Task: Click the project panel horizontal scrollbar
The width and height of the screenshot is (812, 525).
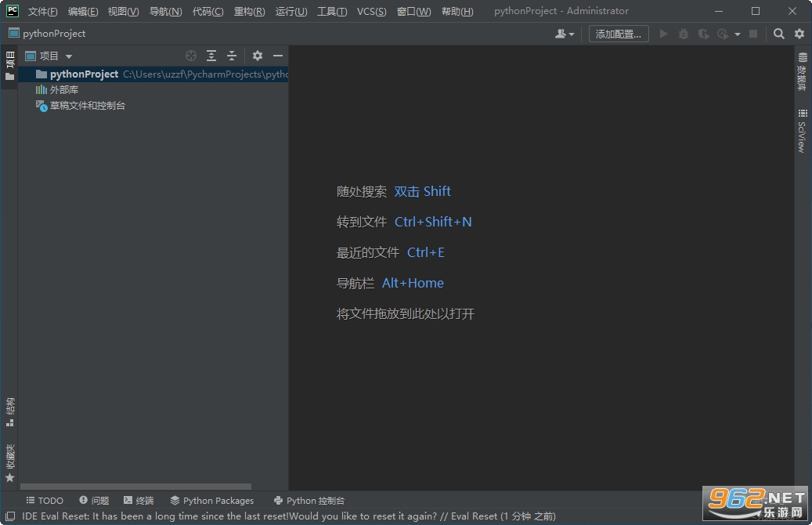Action: click(135, 487)
